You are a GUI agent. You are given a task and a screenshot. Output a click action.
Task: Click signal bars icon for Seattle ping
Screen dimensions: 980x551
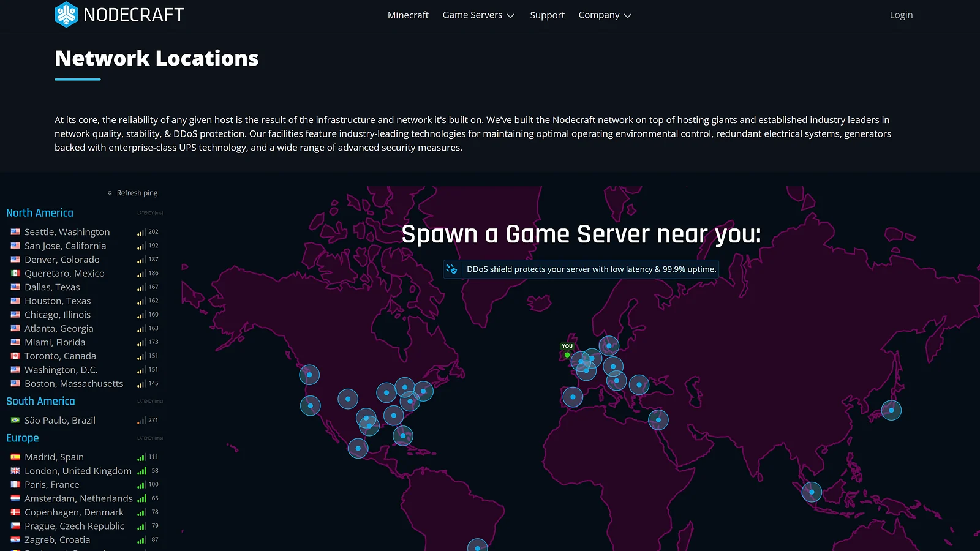(141, 232)
